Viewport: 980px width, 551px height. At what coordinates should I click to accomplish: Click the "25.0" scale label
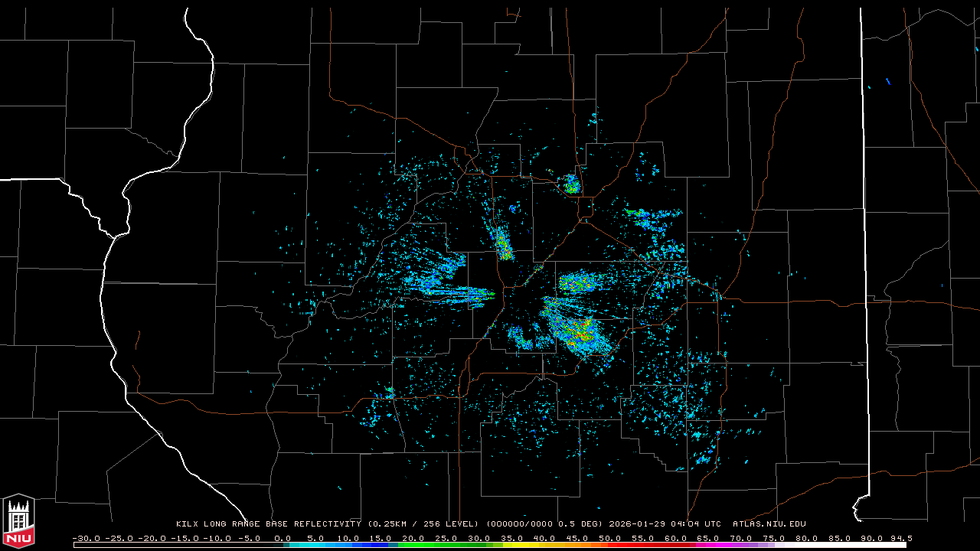tap(446, 538)
